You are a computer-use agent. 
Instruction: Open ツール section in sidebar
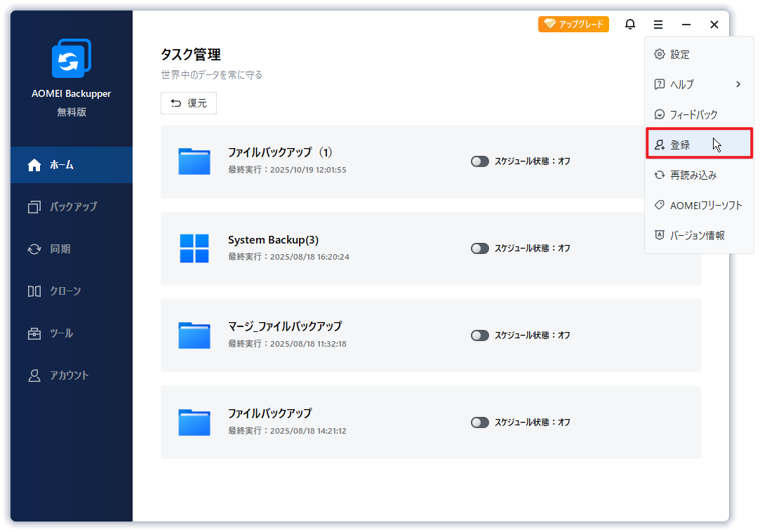click(72, 333)
